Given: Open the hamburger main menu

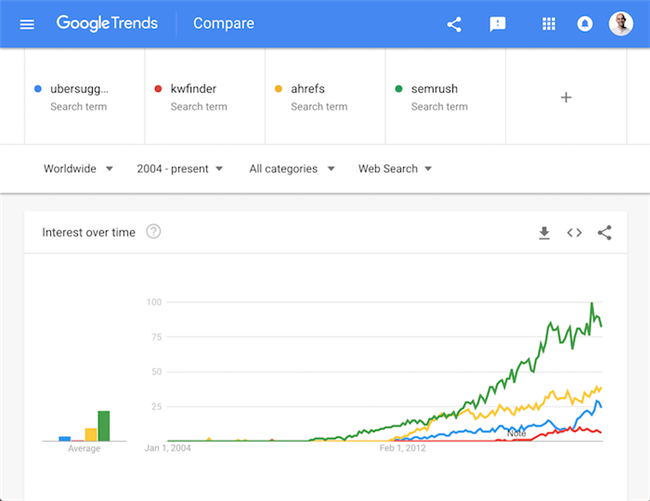Looking at the screenshot, I should click(x=27, y=24).
